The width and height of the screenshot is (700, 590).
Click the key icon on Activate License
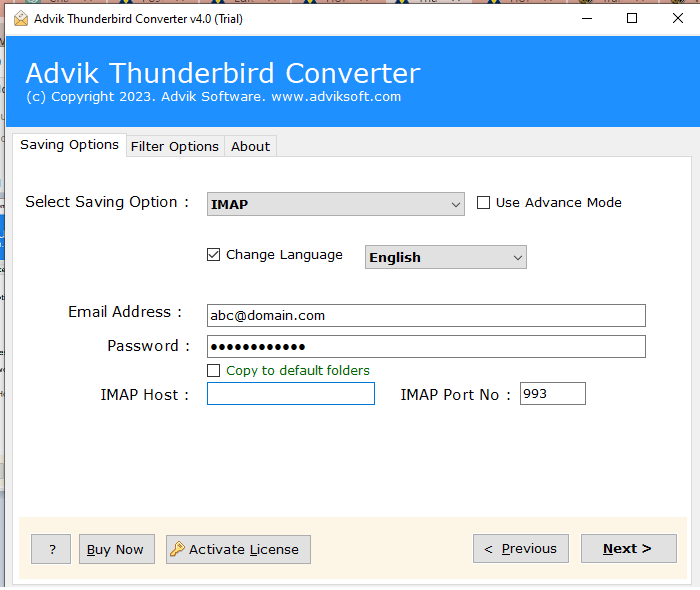pyautogui.click(x=177, y=549)
